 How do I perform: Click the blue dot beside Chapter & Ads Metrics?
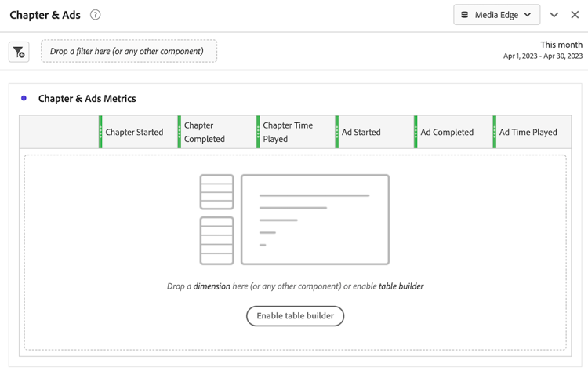[x=24, y=98]
